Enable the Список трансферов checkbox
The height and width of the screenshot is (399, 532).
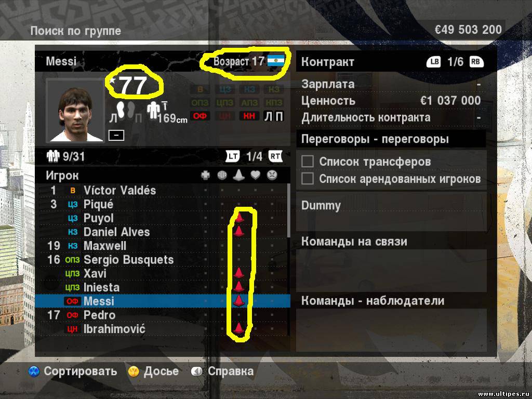tap(308, 161)
